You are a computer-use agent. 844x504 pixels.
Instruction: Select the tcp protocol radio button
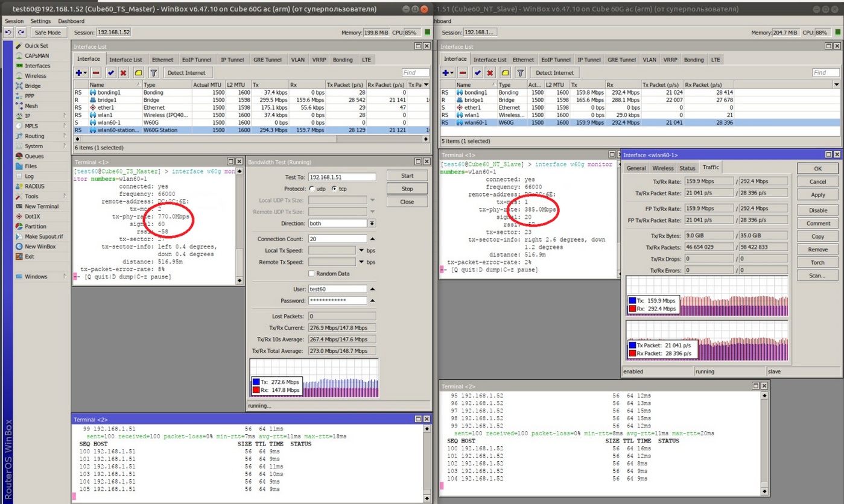pos(334,188)
